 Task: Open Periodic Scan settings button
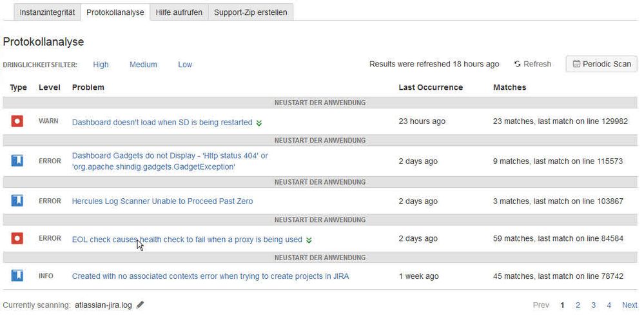601,64
